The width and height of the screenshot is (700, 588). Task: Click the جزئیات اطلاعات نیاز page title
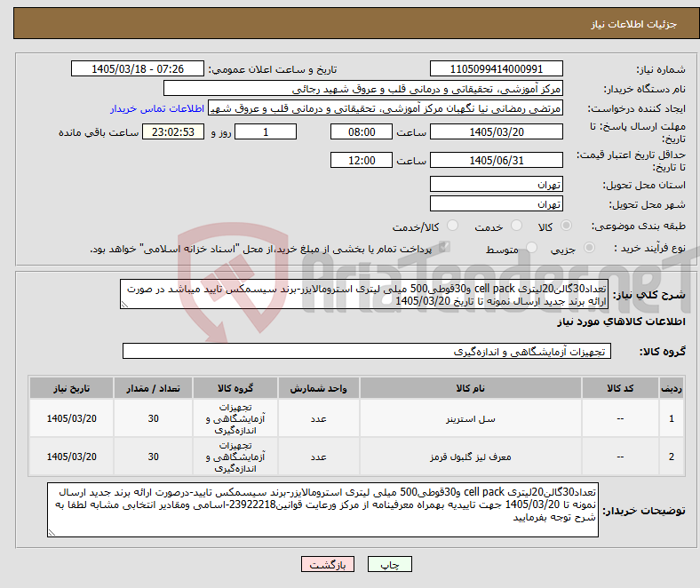(x=634, y=24)
